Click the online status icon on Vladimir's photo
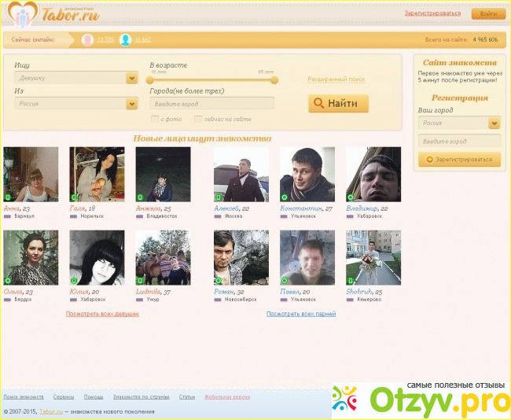Image resolution: width=511 pixels, height=420 pixels. (351, 197)
